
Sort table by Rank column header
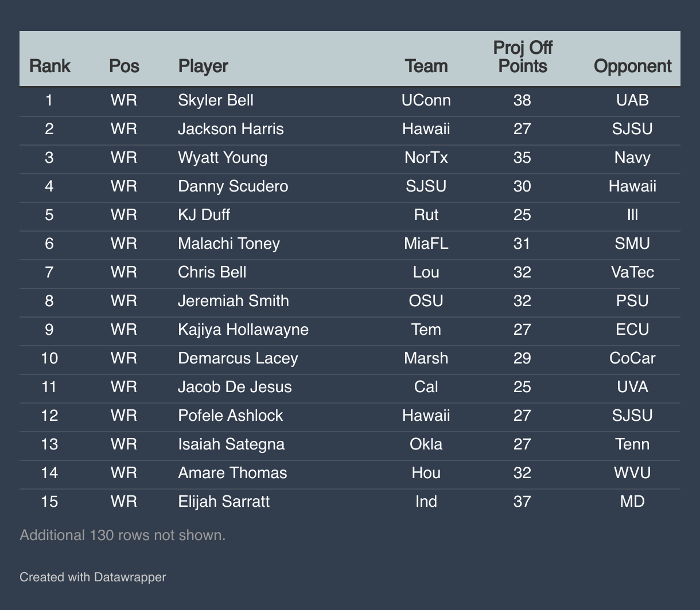[x=50, y=66]
